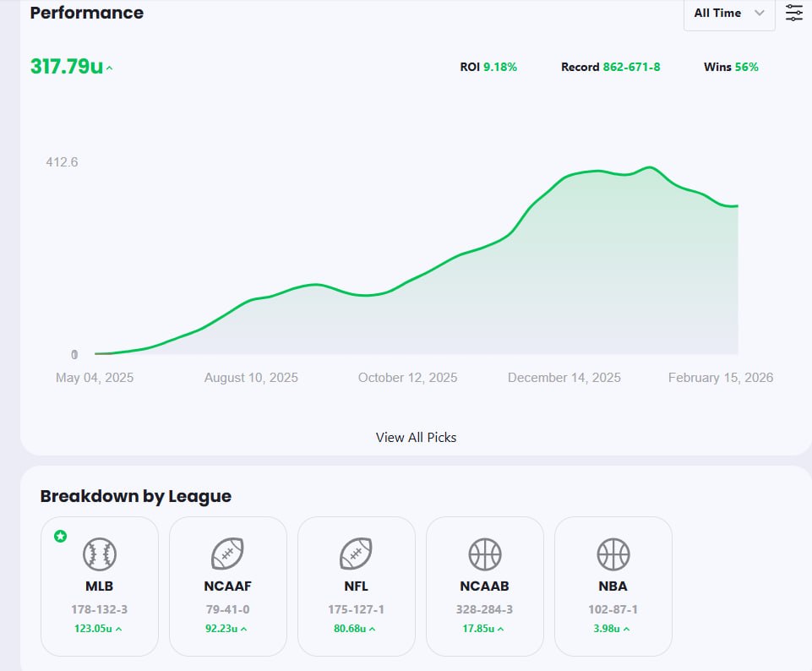Click the Breakdown by League heading
Viewport: 812px width, 671px height.
(x=136, y=496)
